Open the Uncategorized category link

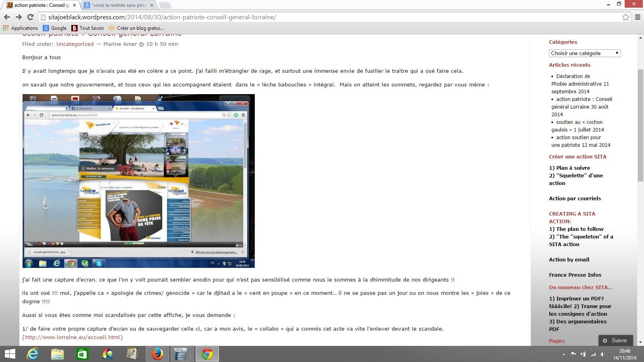75,44
